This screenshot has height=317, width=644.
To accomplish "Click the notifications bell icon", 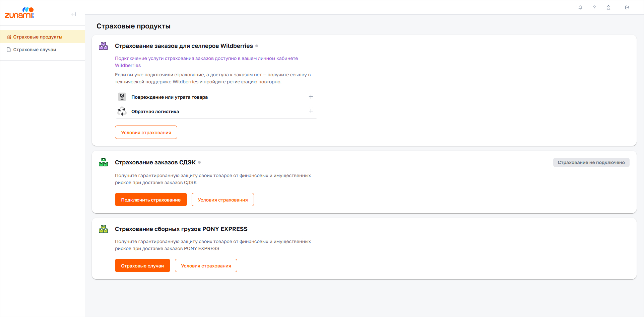I will [580, 7].
